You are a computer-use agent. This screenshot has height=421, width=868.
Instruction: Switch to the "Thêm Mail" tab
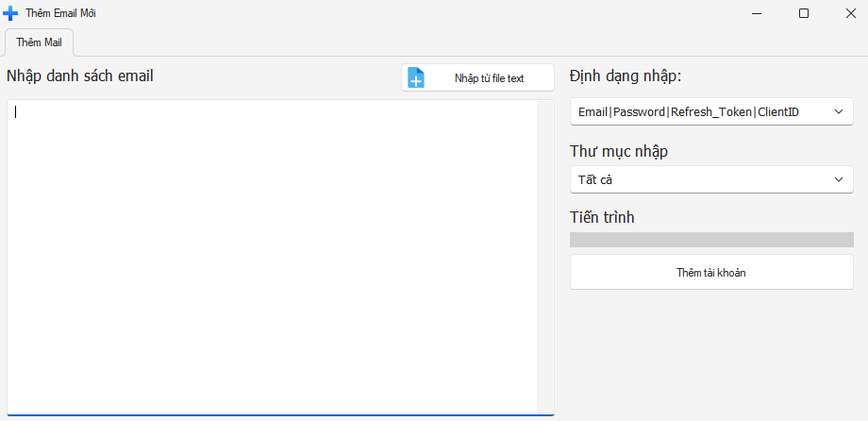[39, 42]
